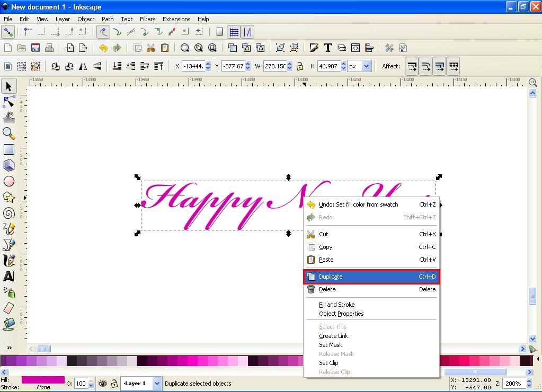Choose Copy from context menu
Image resolution: width=542 pixels, height=392 pixels.
point(371,247)
